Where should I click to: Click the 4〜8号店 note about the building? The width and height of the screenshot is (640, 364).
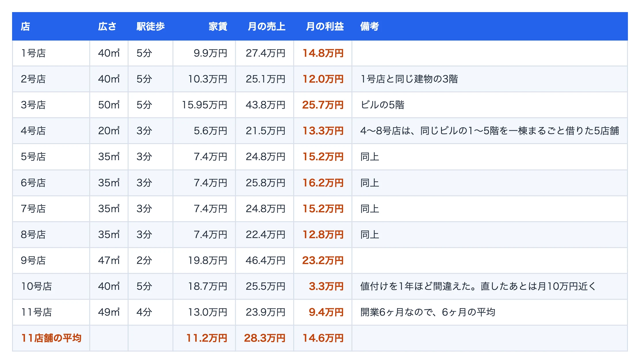point(490,131)
